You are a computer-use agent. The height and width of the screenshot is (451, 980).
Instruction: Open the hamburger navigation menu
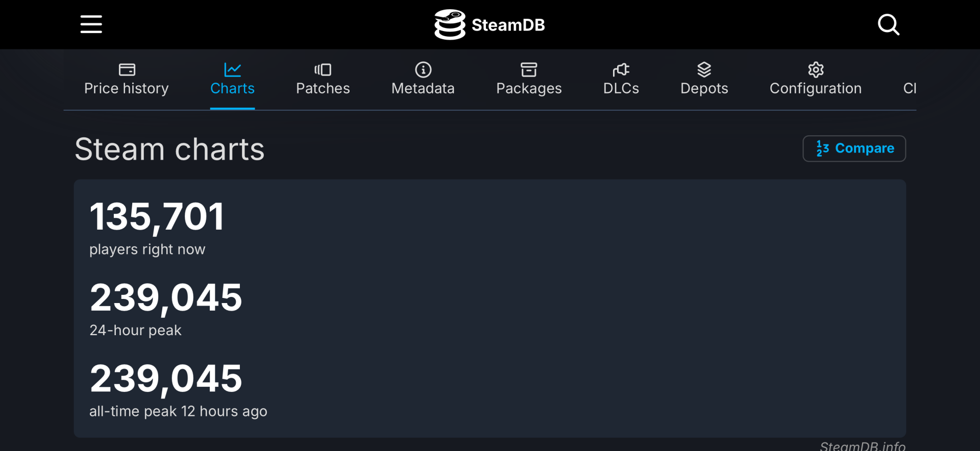pos(91,24)
